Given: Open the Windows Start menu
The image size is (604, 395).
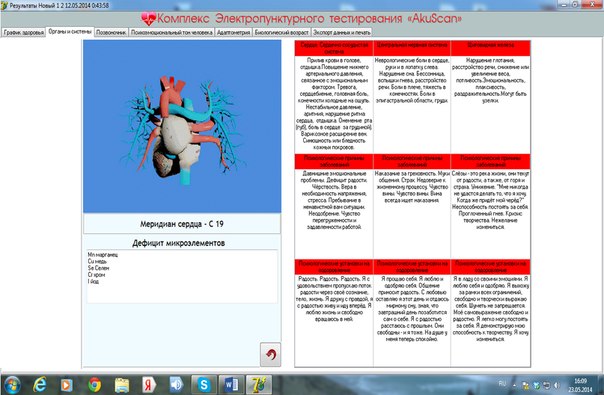Looking at the screenshot, I should click(x=12, y=385).
